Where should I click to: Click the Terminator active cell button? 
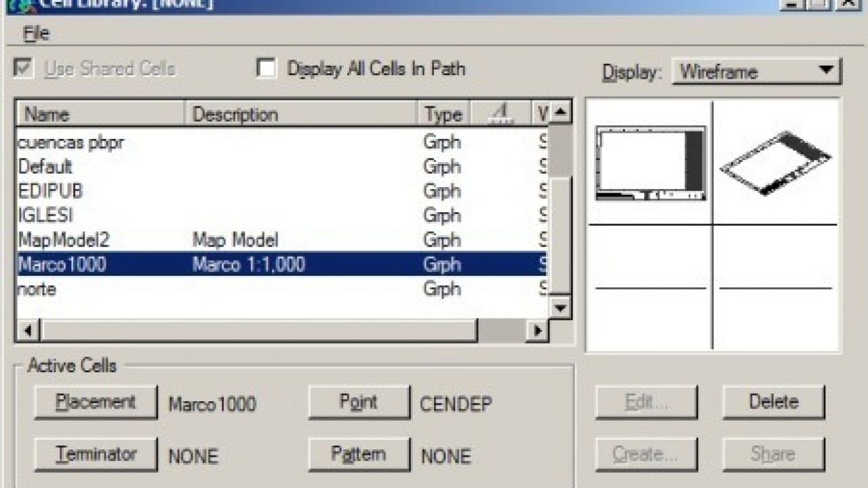coord(96,455)
